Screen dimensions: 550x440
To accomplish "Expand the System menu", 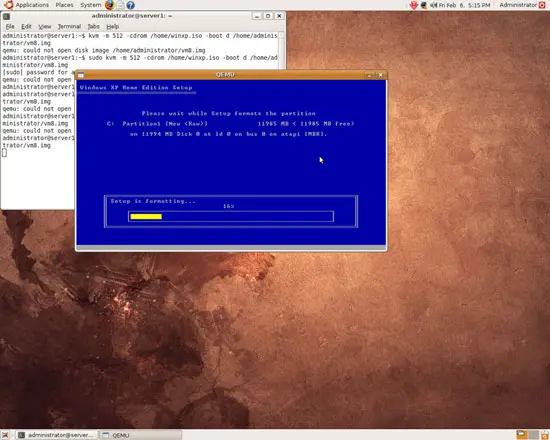I will pyautogui.click(x=90, y=5).
